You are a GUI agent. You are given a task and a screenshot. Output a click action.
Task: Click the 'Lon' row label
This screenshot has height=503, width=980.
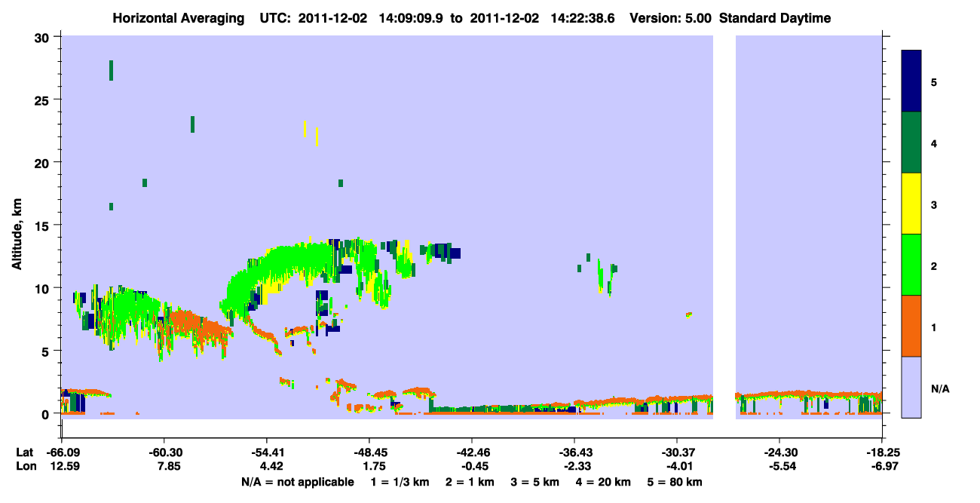25,466
